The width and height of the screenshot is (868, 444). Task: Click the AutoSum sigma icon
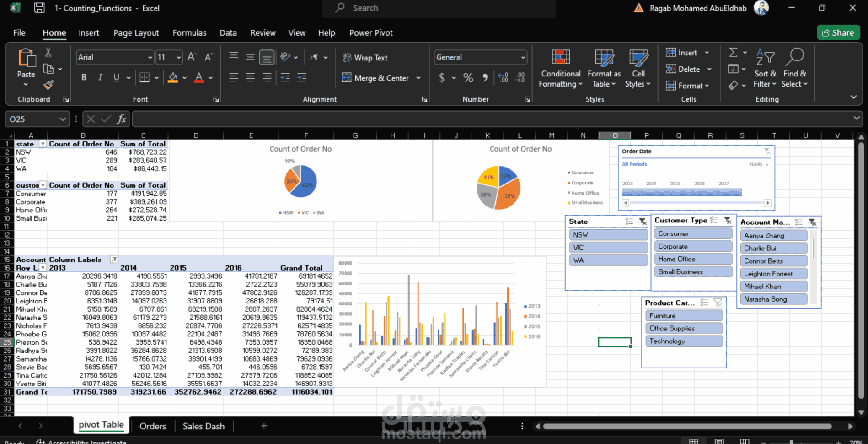click(733, 52)
